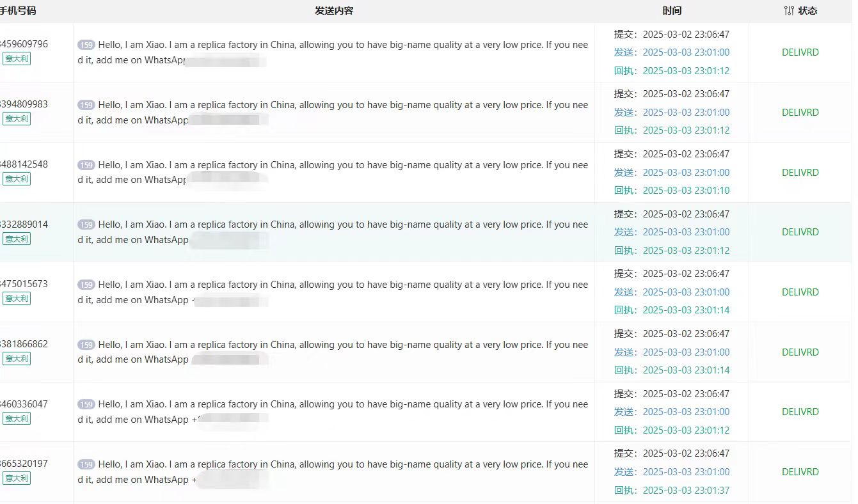Viewport: 858px width, 504px height.
Task: Click the 159 badge in row ending 394809983
Action: 86,106
